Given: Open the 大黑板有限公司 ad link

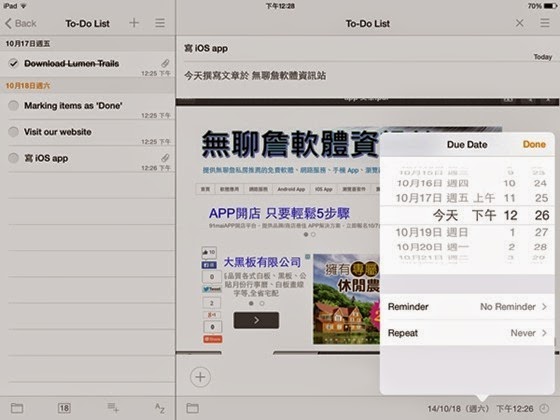Looking at the screenshot, I should coord(262,262).
